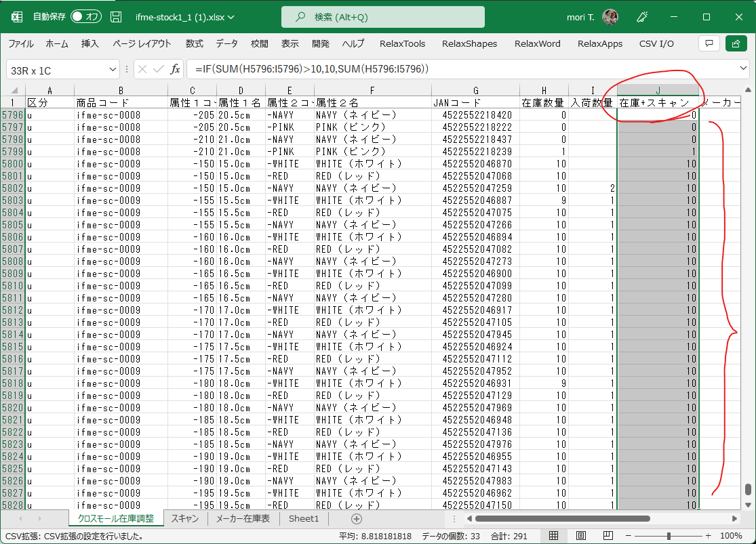Expand the Name Box dropdown

pos(113,70)
